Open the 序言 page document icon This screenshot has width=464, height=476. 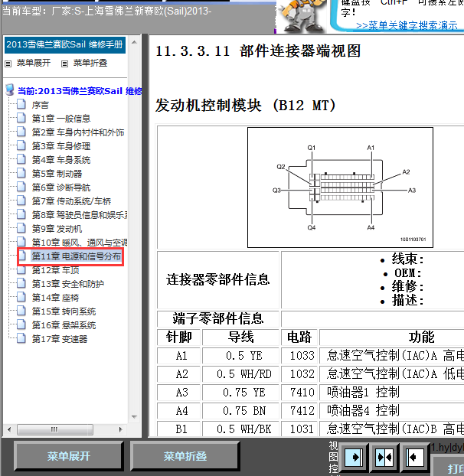tap(21, 104)
